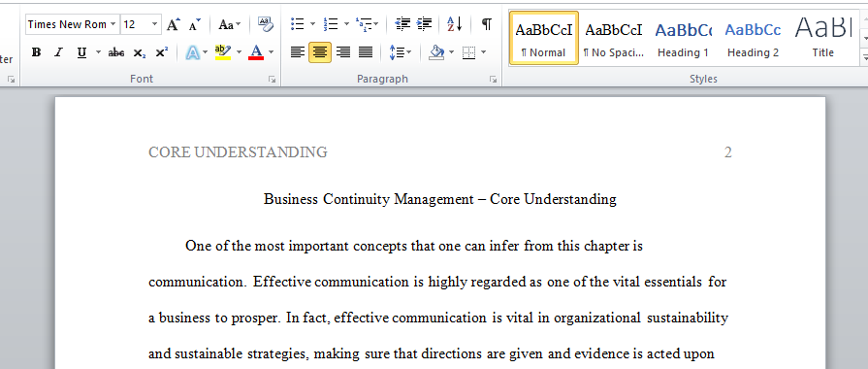Viewport: 868px width, 369px height.
Task: Align text right
Action: (x=343, y=52)
